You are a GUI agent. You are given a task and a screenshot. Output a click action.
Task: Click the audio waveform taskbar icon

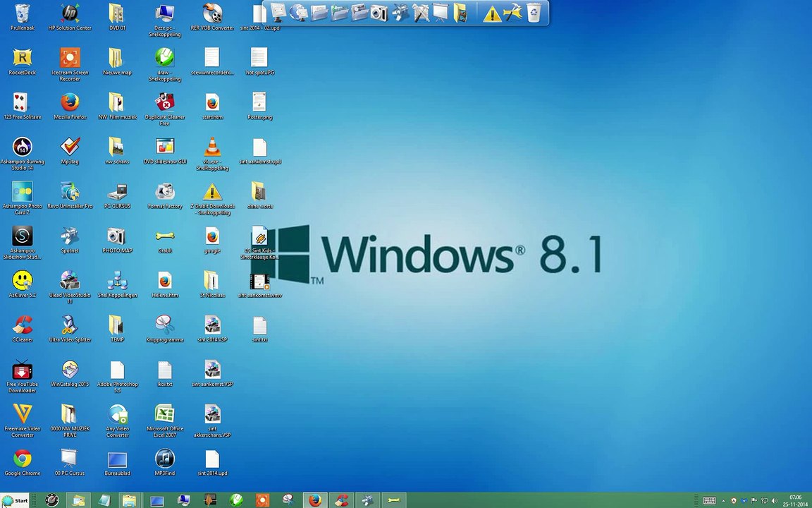pos(210,501)
